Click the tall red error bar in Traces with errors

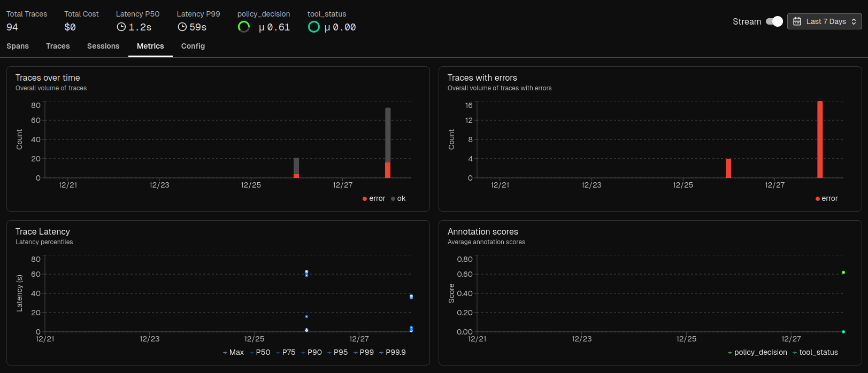pyautogui.click(x=820, y=139)
